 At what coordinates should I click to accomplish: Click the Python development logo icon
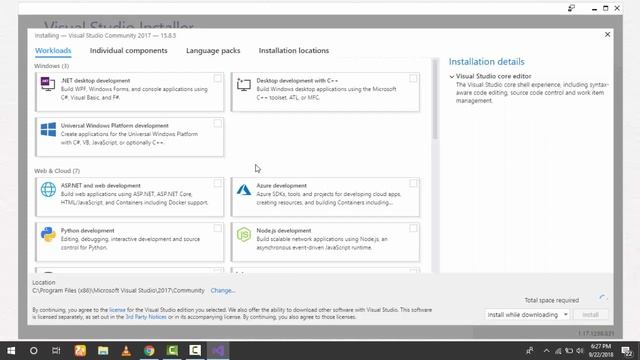(48, 235)
